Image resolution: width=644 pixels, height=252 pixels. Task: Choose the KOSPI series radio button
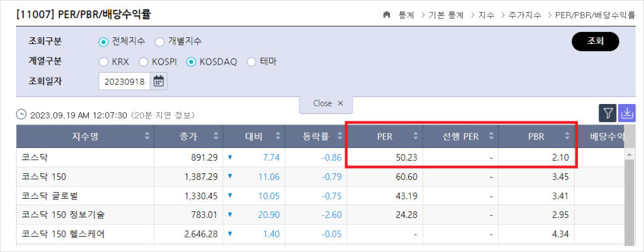[x=143, y=62]
